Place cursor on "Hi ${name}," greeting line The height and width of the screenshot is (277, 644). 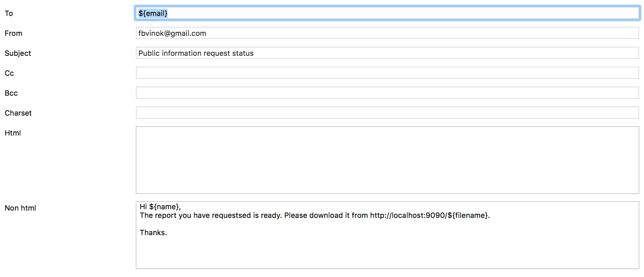[x=160, y=207]
